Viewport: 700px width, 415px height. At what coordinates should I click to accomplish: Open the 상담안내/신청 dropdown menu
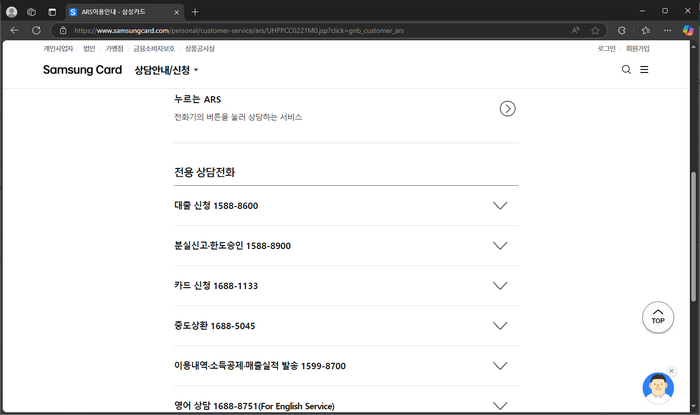click(x=166, y=70)
